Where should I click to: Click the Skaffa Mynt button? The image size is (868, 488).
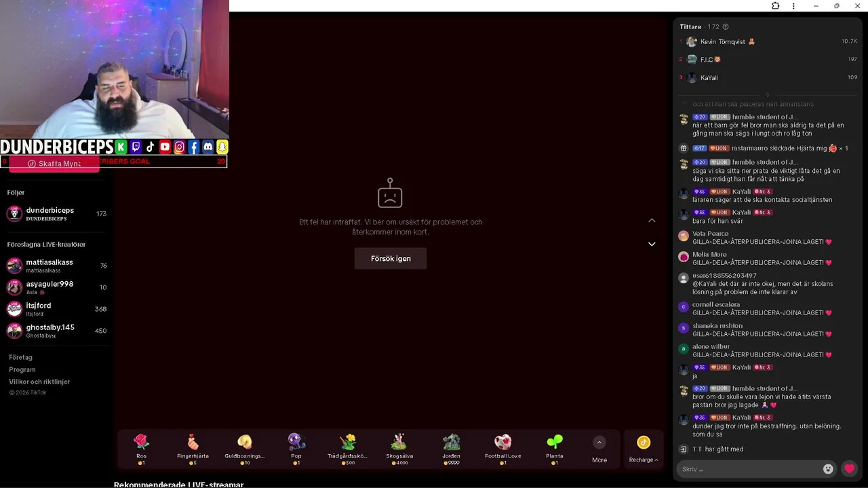pos(54,164)
